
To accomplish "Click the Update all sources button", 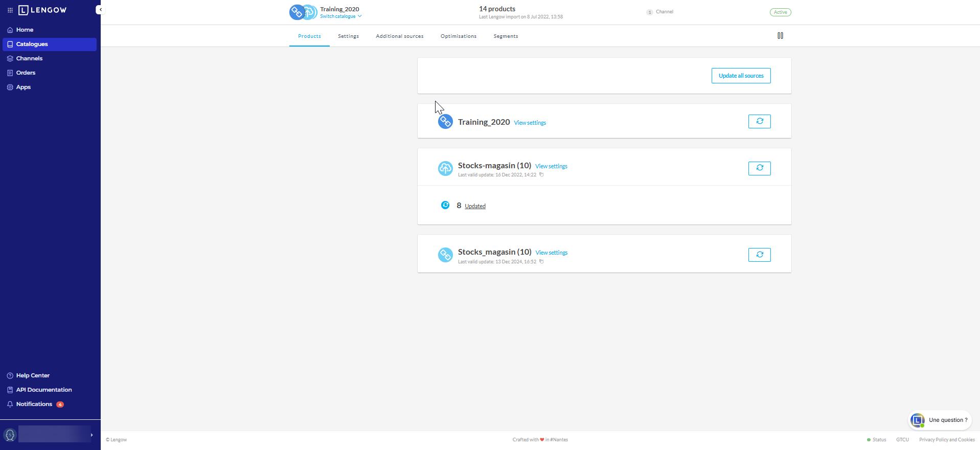I will 741,76.
